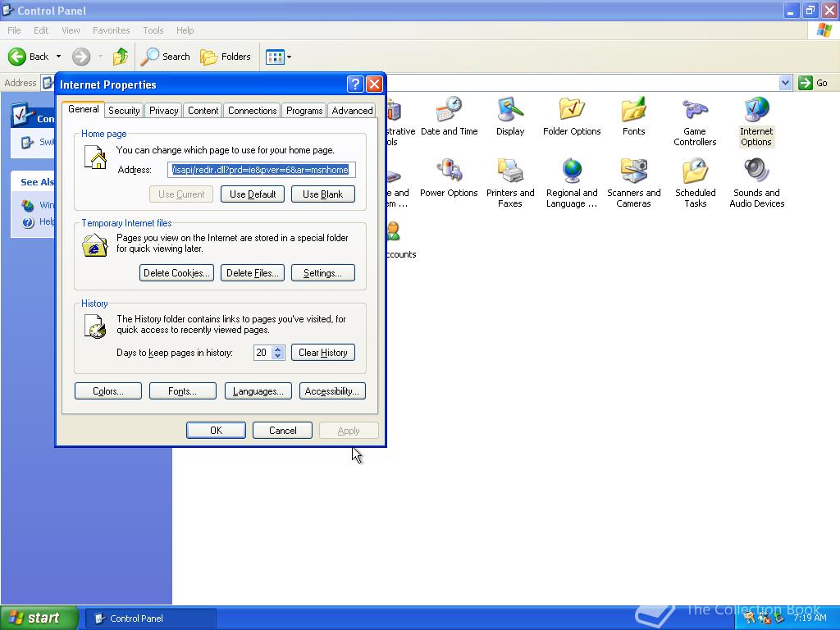Open Printers and Faxes icon
Image resolution: width=840 pixels, height=630 pixels.
click(510, 183)
